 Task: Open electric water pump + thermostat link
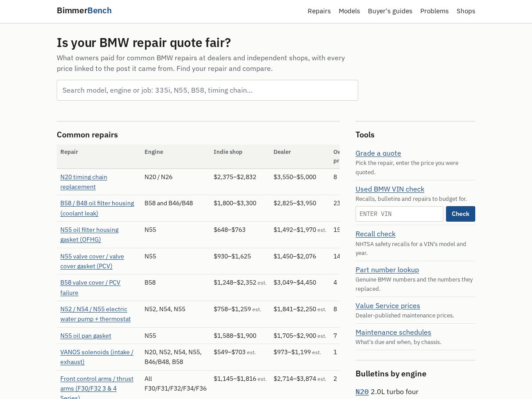[x=95, y=314]
